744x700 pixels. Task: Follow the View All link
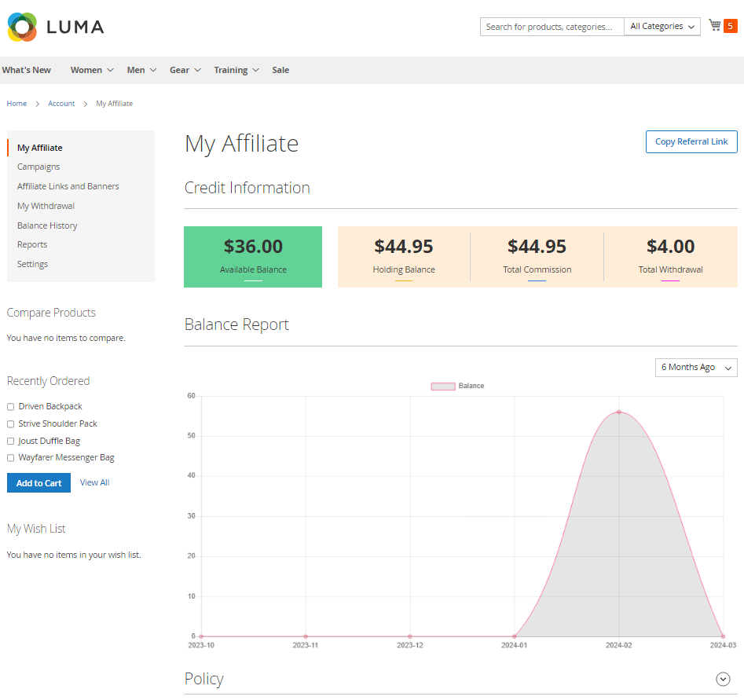(x=94, y=482)
